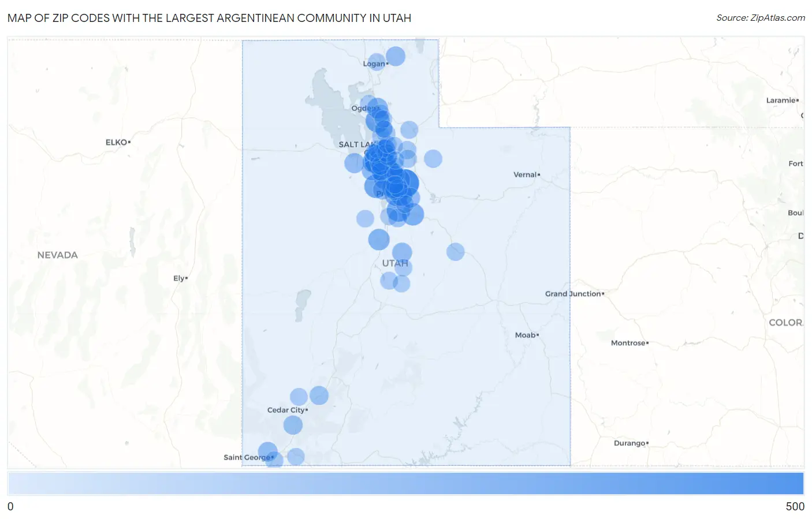Click the map title heading
The width and height of the screenshot is (812, 519).
point(209,18)
